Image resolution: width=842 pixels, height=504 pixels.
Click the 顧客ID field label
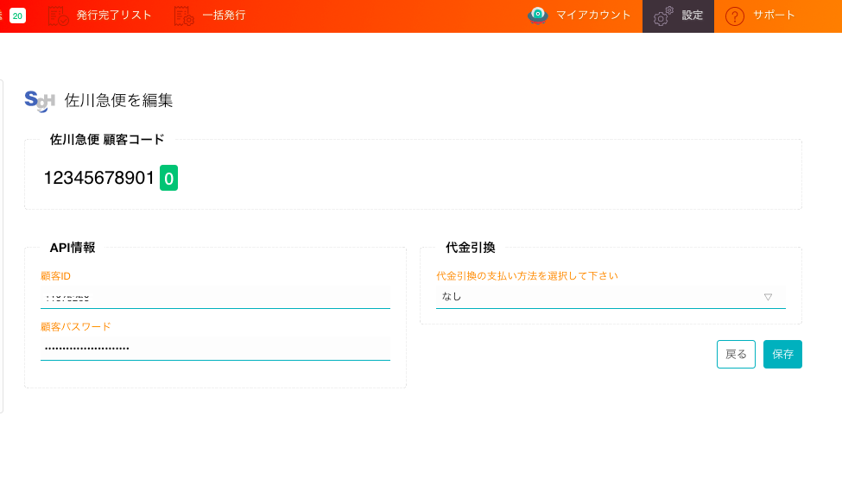click(x=56, y=276)
